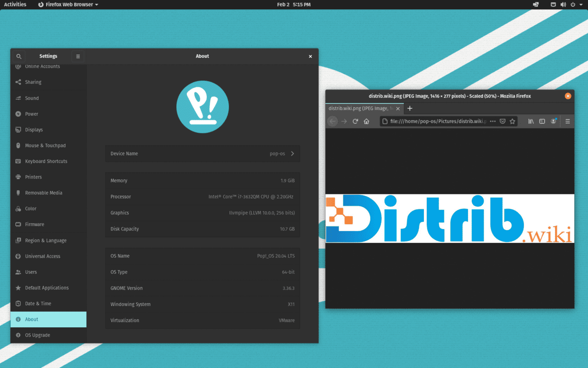Open Universal Access panel

(49, 256)
